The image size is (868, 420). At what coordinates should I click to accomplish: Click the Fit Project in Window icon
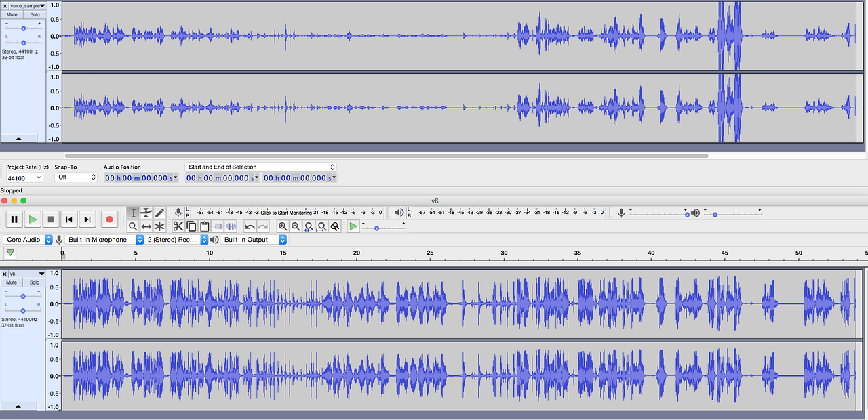tap(321, 227)
